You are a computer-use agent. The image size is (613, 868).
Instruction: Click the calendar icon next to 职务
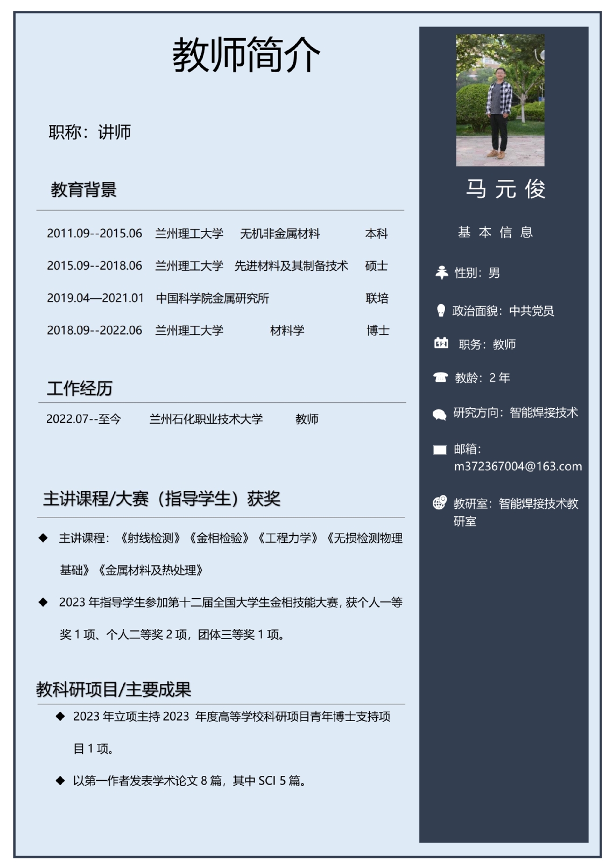coord(441,343)
